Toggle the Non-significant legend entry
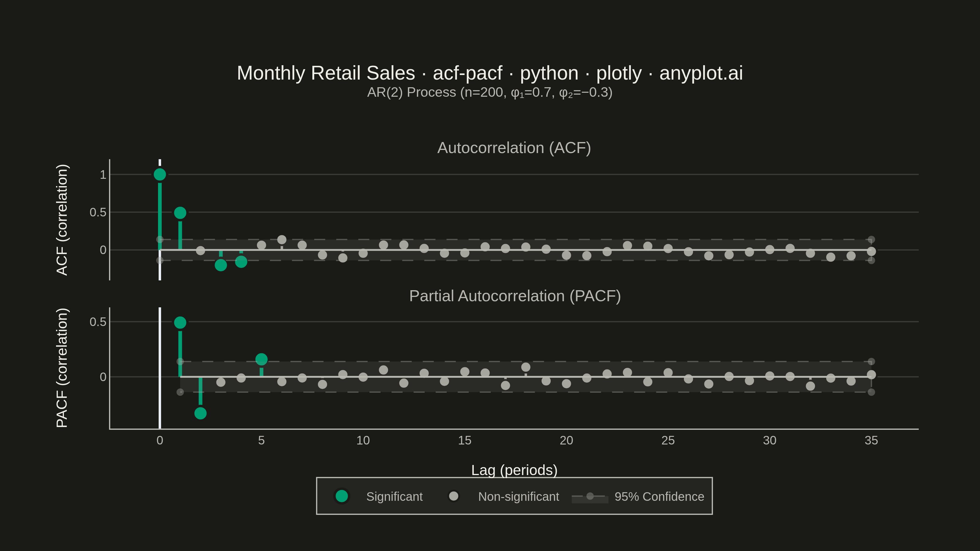Image resolution: width=980 pixels, height=551 pixels. click(503, 496)
